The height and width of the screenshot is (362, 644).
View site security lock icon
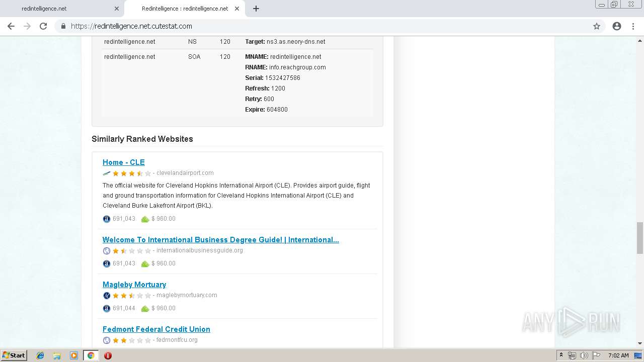[63, 26]
